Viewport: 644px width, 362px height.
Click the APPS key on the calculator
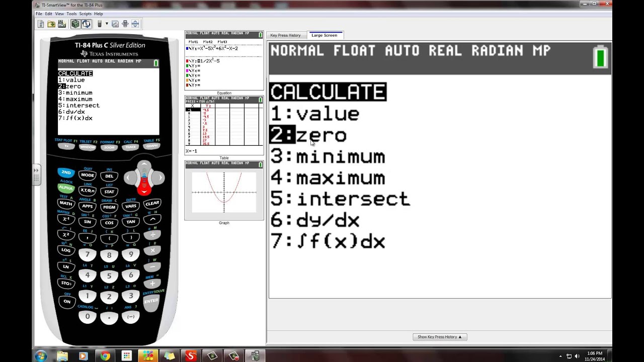click(88, 206)
